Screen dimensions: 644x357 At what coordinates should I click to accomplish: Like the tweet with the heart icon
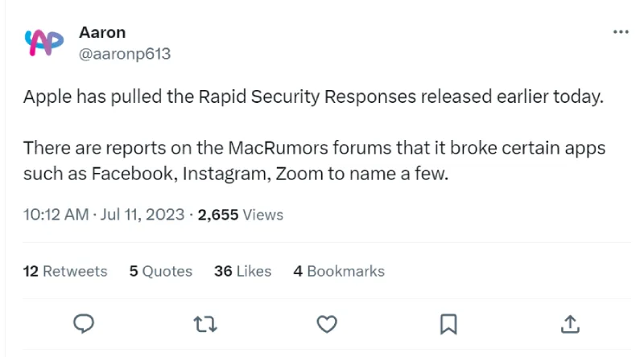click(326, 323)
